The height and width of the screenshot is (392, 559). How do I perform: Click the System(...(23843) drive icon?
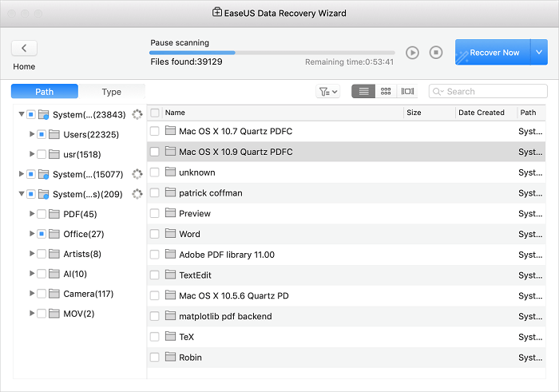coord(43,115)
